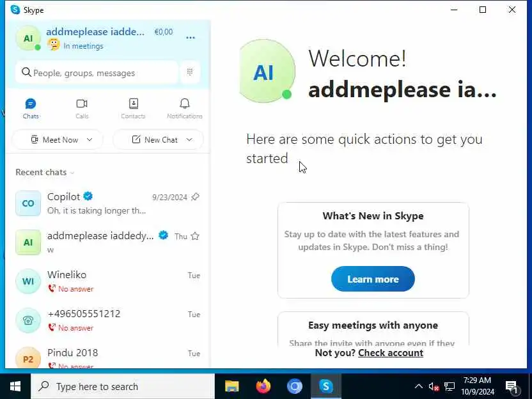Viewport: 532px width, 399px height.
Task: Expand the Recent chats filter chevron
Action: [72, 173]
